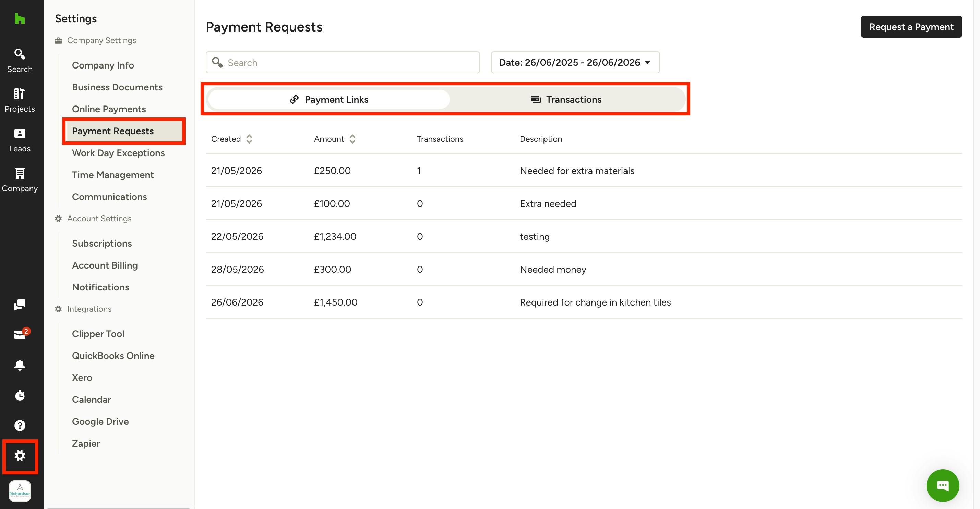Focus the payment requests Search field

coord(343,62)
